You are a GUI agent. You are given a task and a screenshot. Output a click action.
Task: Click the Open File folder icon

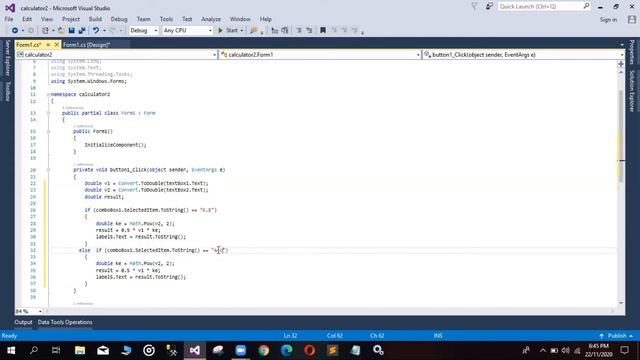61,31
